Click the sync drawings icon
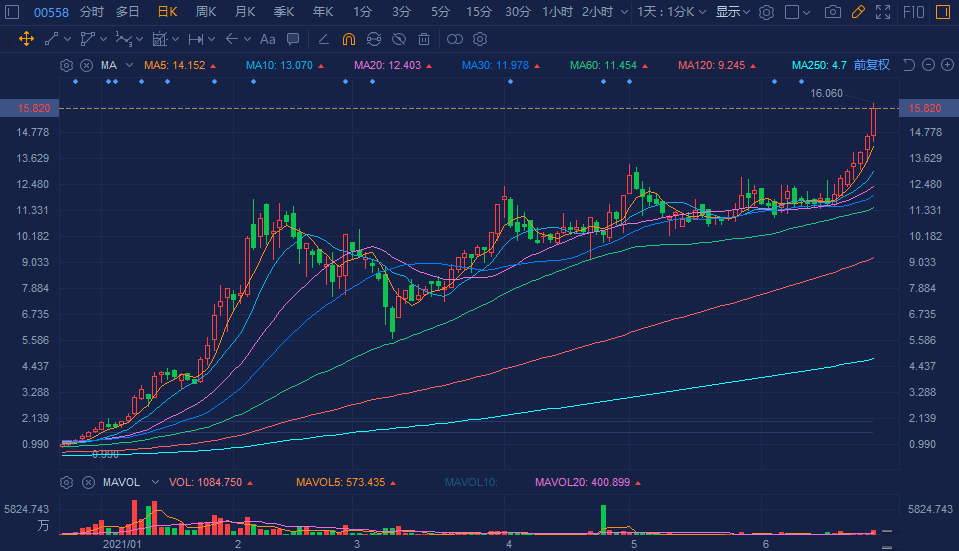Screen dimensions: 959x551 pyautogui.click(x=374, y=39)
